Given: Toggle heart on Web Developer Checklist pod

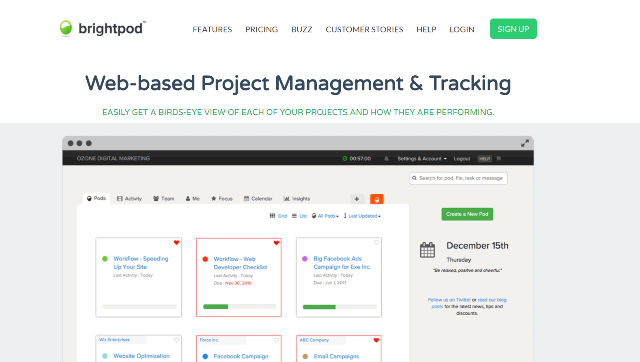Looking at the screenshot, I should coord(276,243).
